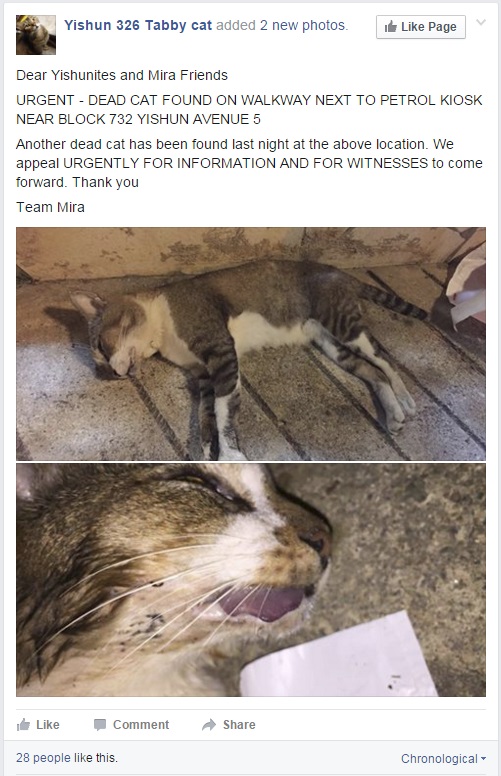This screenshot has height=776, width=501.
Task: Click the thumbs-up icon beside Like
Action: pyautogui.click(x=23, y=725)
